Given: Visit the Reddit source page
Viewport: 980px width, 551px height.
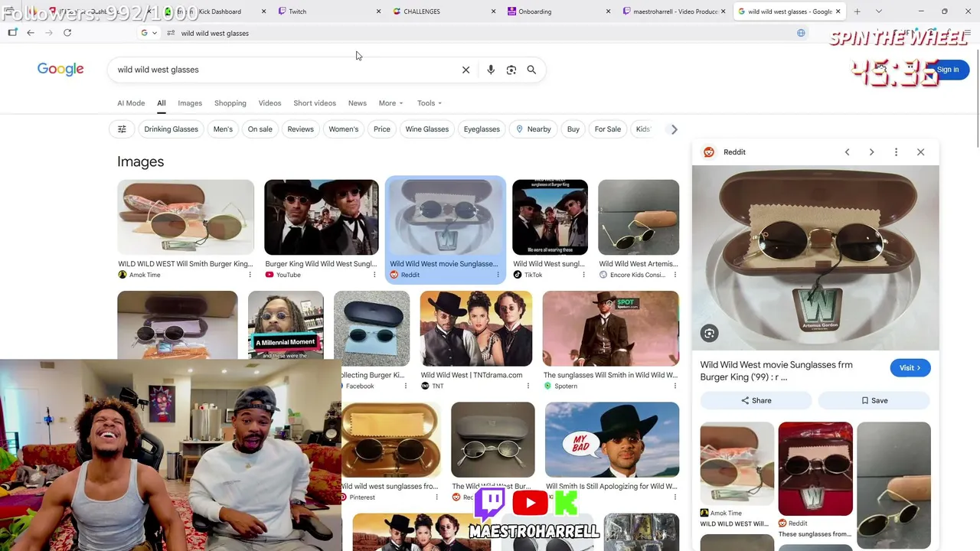Looking at the screenshot, I should [x=910, y=368].
